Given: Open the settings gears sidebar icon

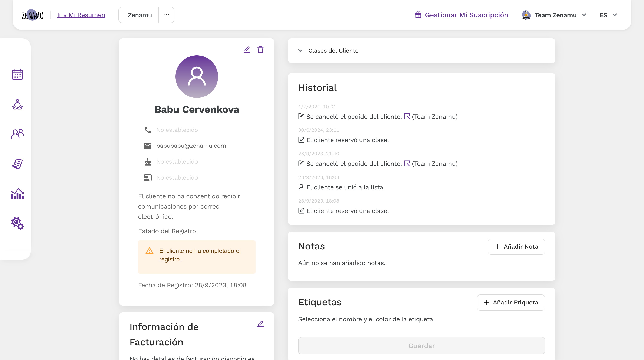Looking at the screenshot, I should point(17,223).
